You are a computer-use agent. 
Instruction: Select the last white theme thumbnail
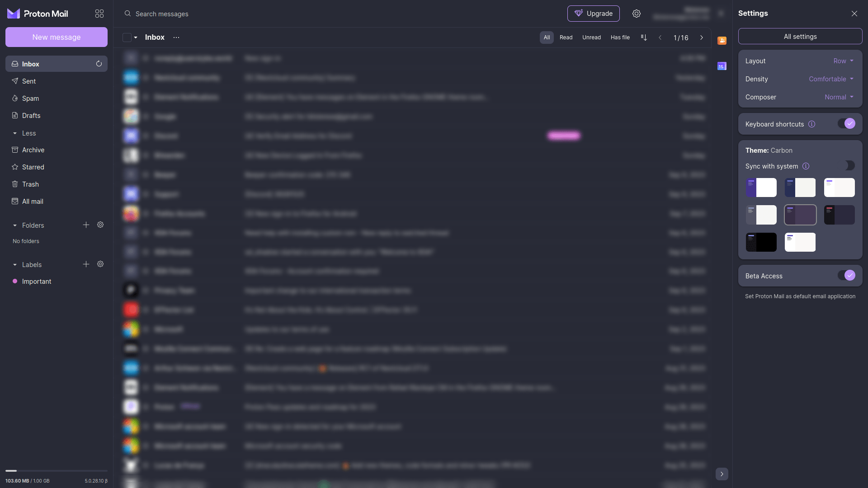(x=800, y=242)
